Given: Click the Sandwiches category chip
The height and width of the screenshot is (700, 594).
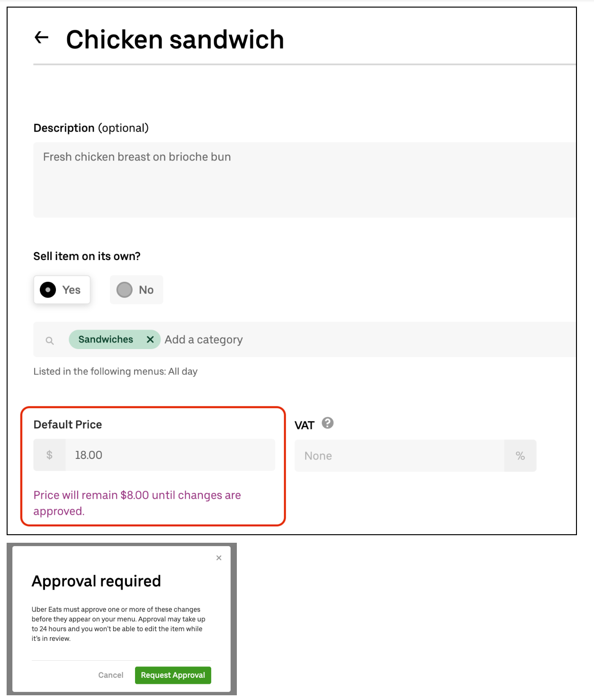Looking at the screenshot, I should [x=106, y=340].
